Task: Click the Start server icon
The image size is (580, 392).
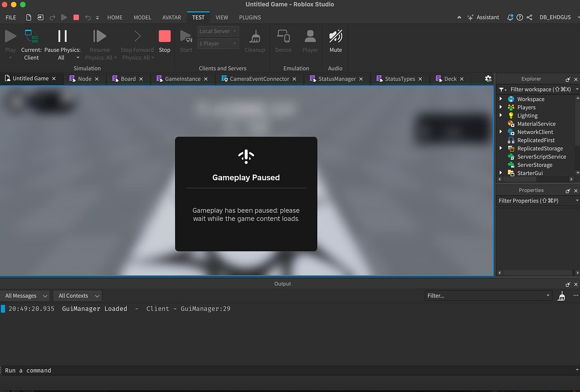Action: 186,36
